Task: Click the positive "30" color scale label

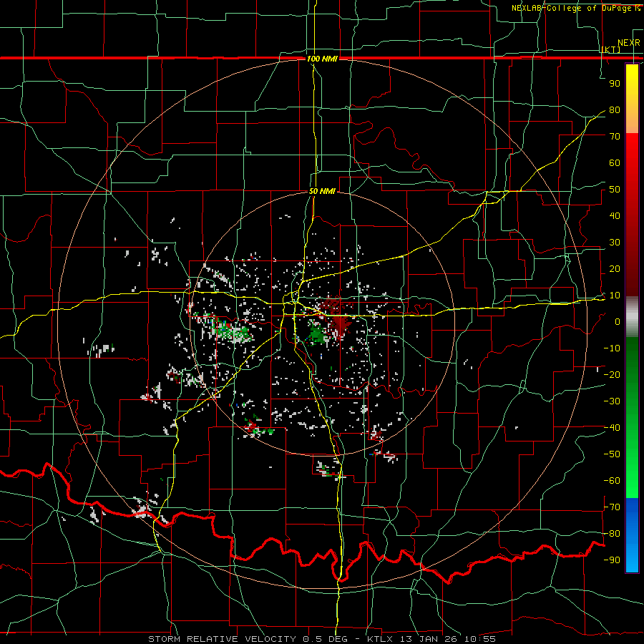Action: (x=615, y=243)
